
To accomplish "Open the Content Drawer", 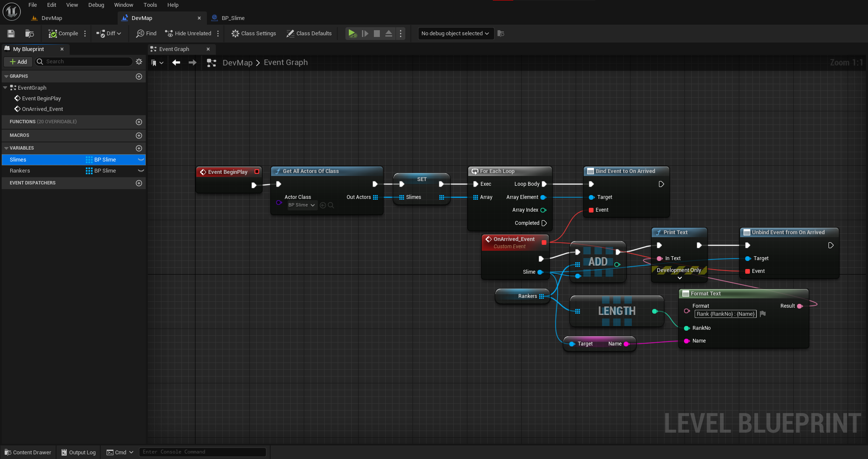I will [28, 452].
